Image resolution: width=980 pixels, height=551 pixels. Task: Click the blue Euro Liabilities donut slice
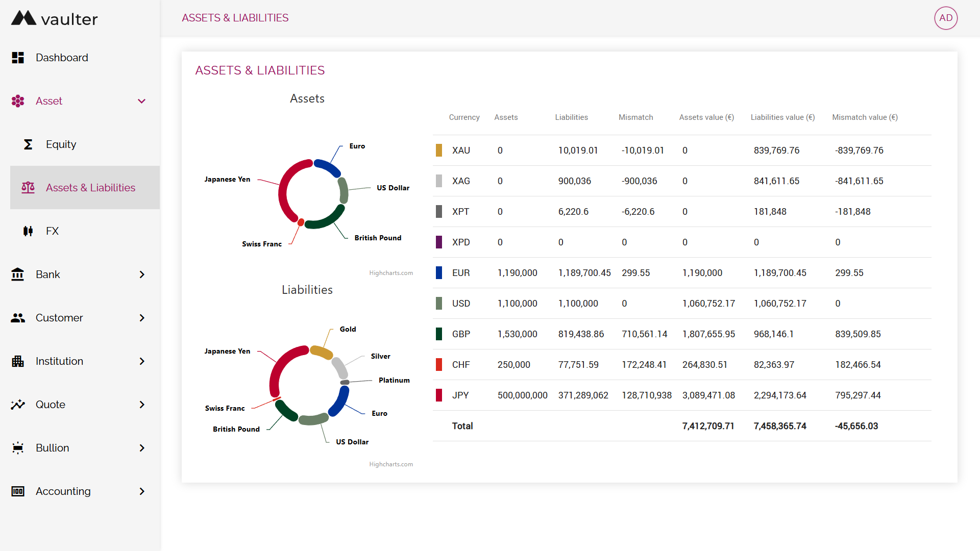pos(341,401)
